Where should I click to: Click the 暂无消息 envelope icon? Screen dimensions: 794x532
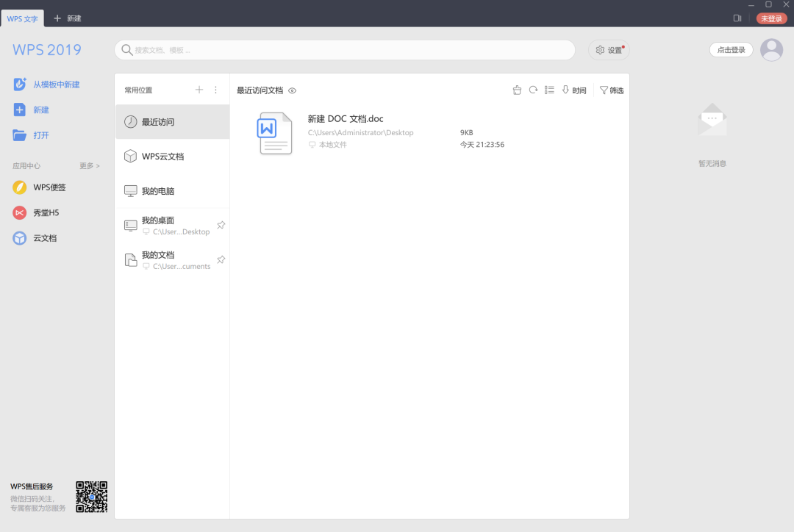coord(712,120)
